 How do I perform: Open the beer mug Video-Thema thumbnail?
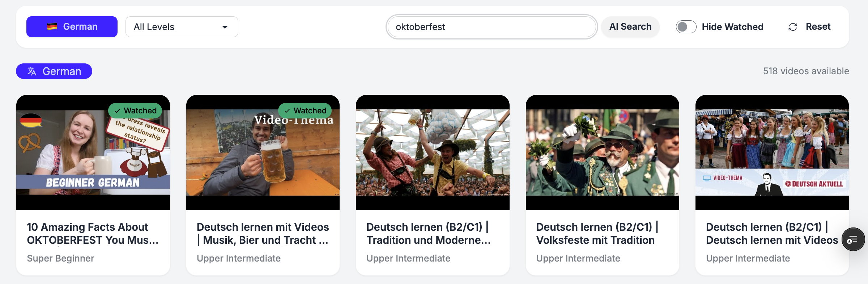(x=263, y=153)
